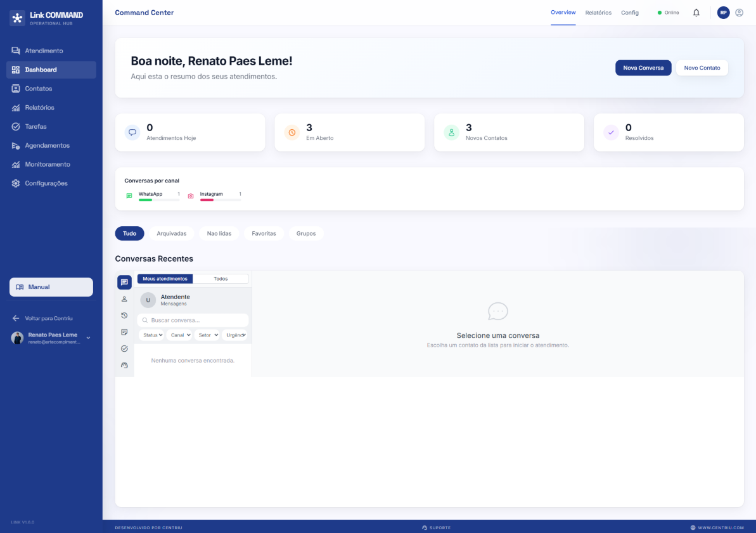Click the Selecione uma conversa placeholder text
The image size is (756, 533).
(498, 336)
